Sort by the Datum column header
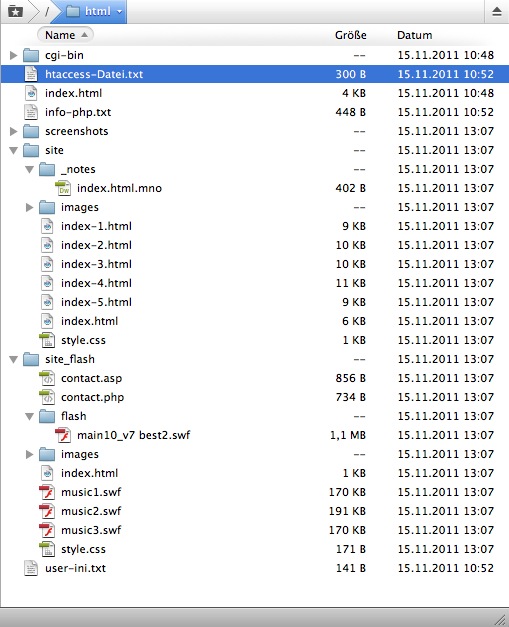Image resolution: width=509 pixels, height=627 pixels. pos(415,35)
